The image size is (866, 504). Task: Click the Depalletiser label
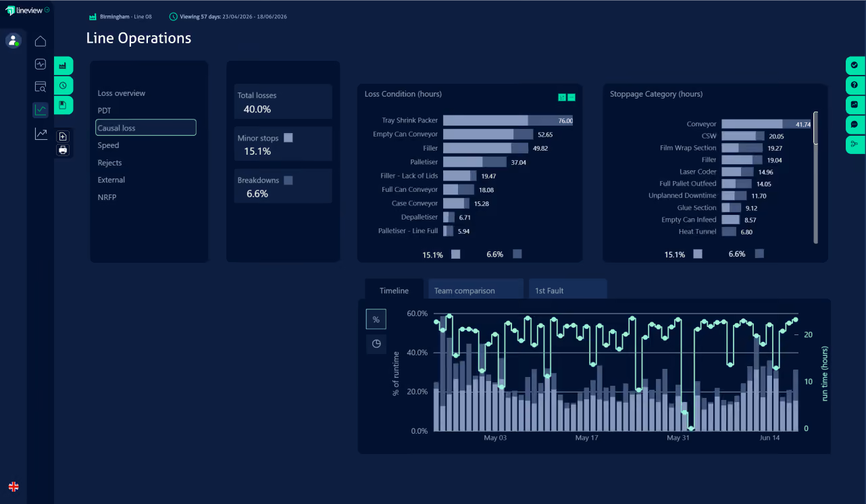tap(419, 218)
